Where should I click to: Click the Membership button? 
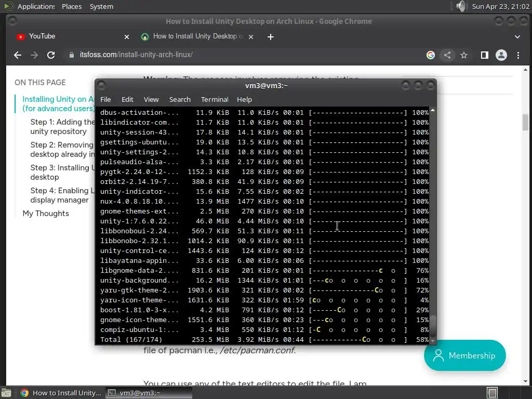click(465, 355)
